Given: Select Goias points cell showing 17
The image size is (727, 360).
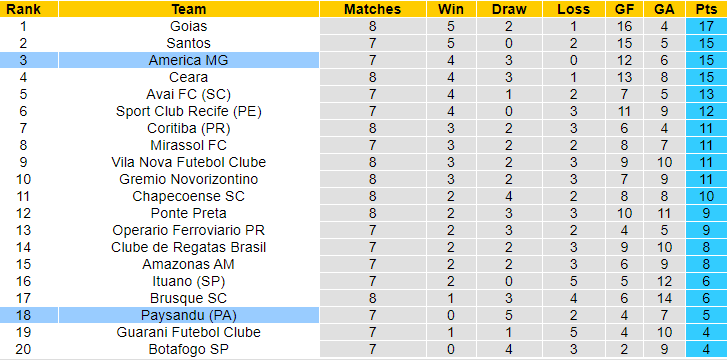Looking at the screenshot, I should (706, 26).
